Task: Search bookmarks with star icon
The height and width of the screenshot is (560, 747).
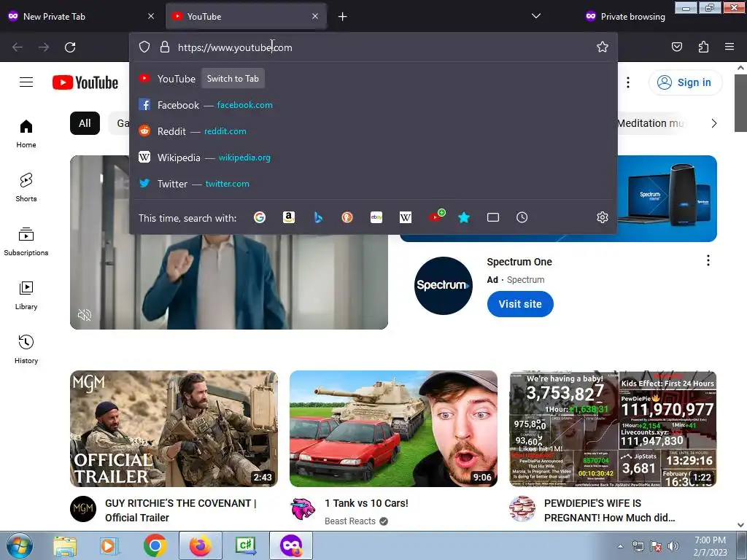Action: click(x=464, y=217)
